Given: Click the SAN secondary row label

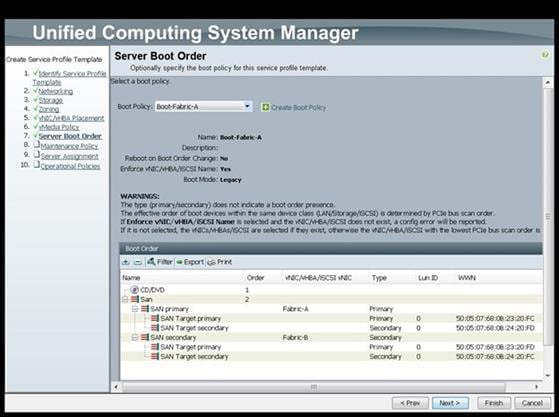Looking at the screenshot, I should click(173, 337).
